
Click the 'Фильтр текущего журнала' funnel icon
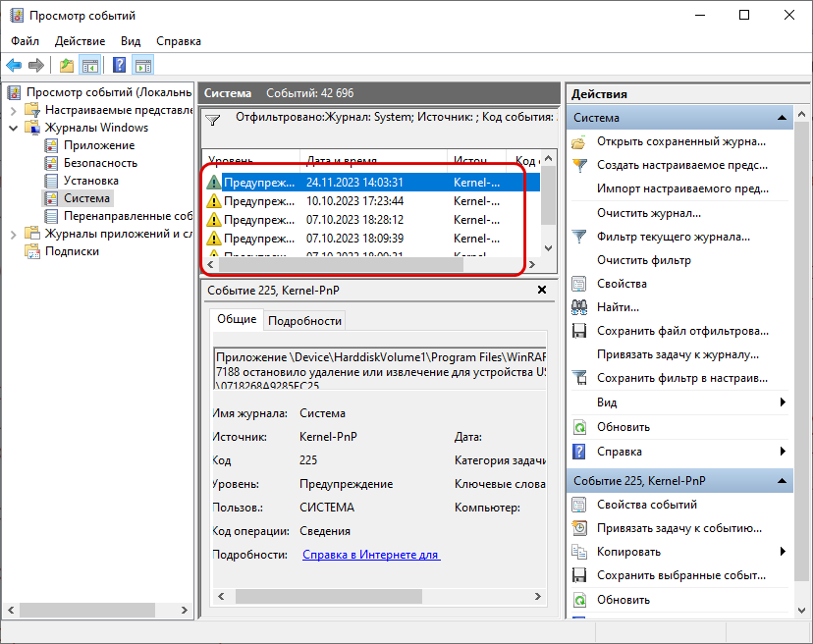coord(579,237)
